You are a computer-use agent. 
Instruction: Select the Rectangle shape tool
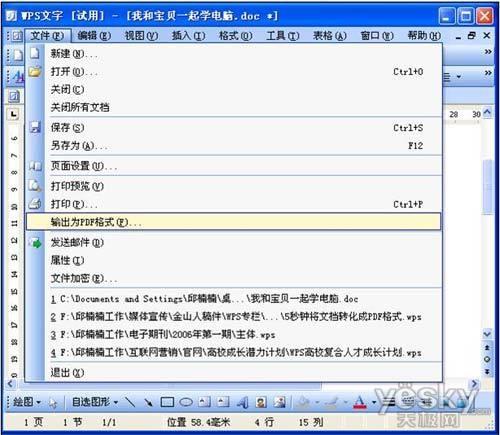tap(167, 402)
